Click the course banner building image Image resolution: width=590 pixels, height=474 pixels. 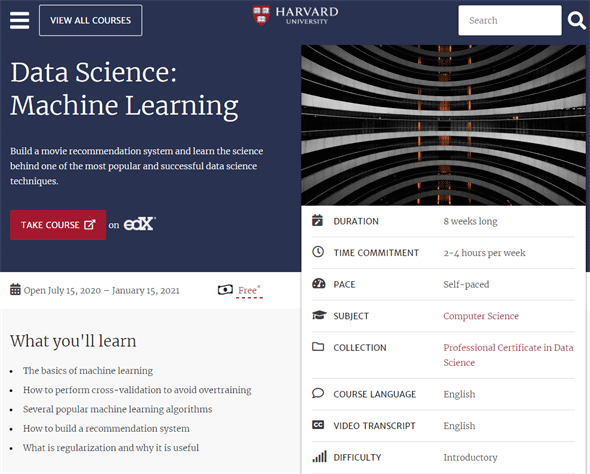[x=443, y=125]
